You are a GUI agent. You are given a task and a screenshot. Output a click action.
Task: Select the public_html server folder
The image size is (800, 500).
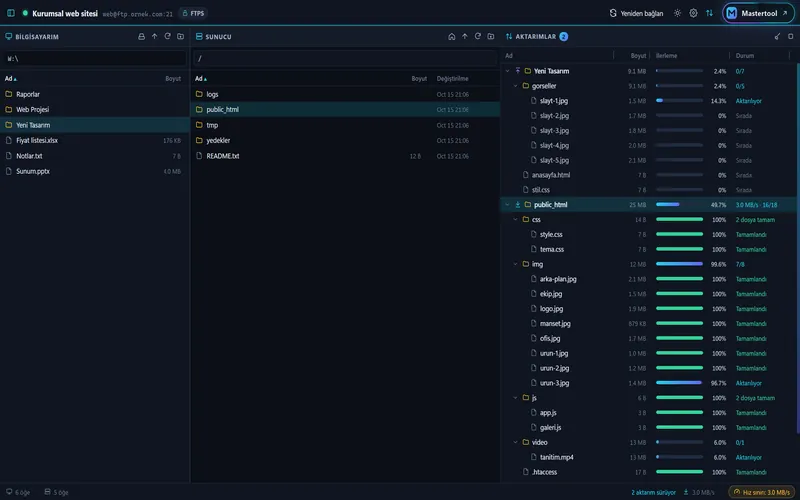point(345,110)
